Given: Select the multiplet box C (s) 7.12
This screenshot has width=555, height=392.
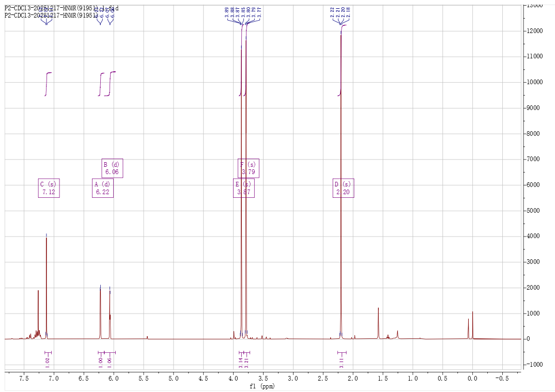Looking at the screenshot, I should click(x=49, y=188).
